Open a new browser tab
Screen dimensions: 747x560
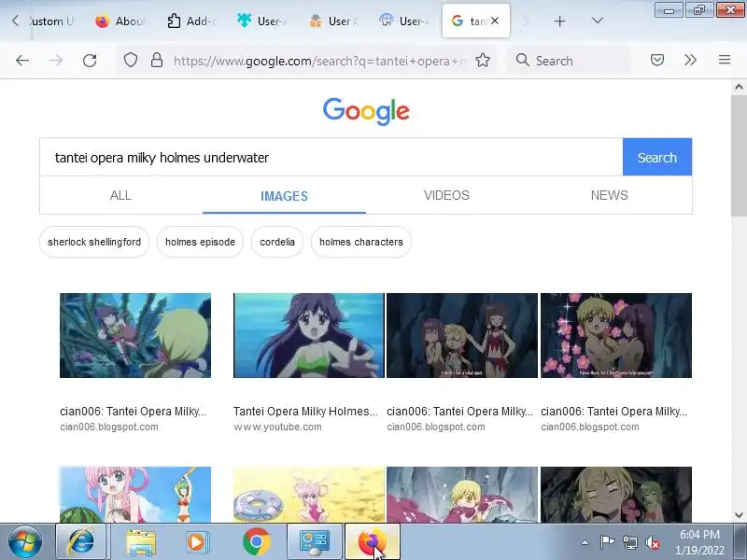(559, 21)
